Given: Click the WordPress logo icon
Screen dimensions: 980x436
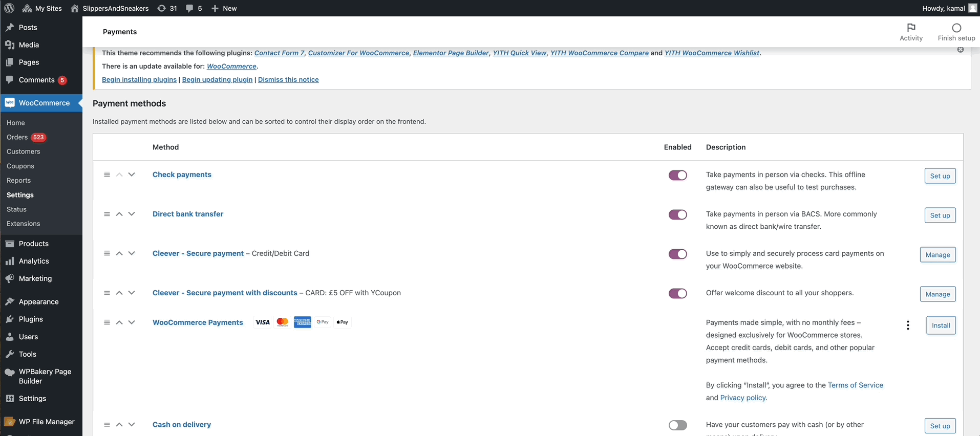Looking at the screenshot, I should (8, 8).
